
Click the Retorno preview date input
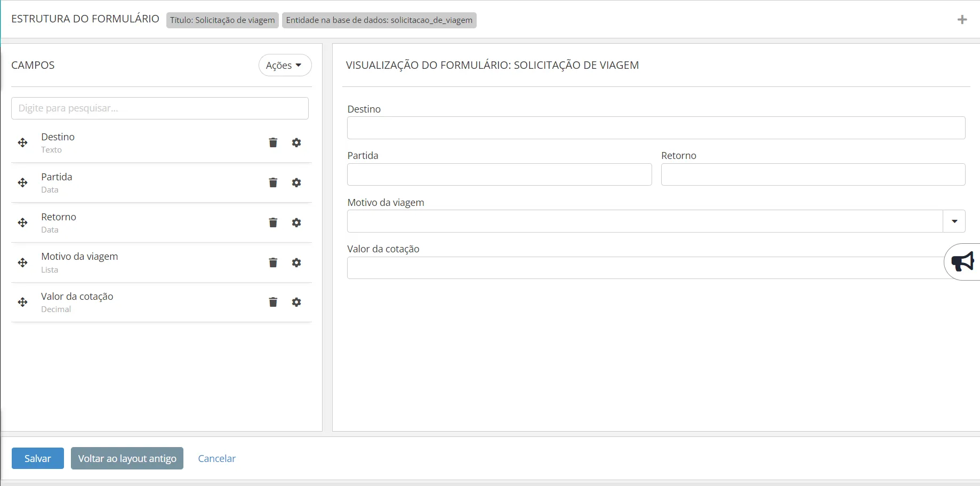click(x=813, y=174)
